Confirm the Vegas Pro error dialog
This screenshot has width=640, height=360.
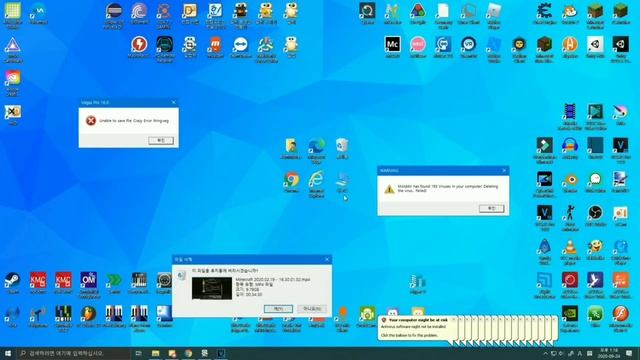tap(161, 140)
